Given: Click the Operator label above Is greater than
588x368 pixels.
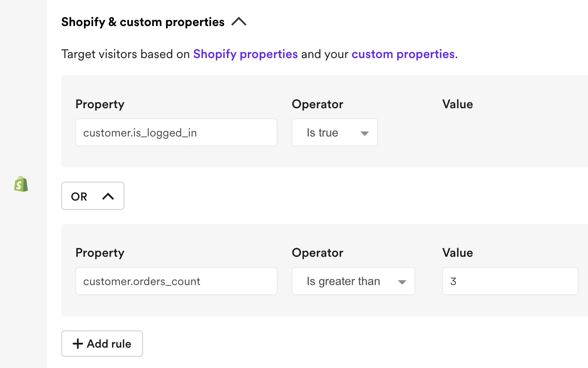Looking at the screenshot, I should point(317,253).
